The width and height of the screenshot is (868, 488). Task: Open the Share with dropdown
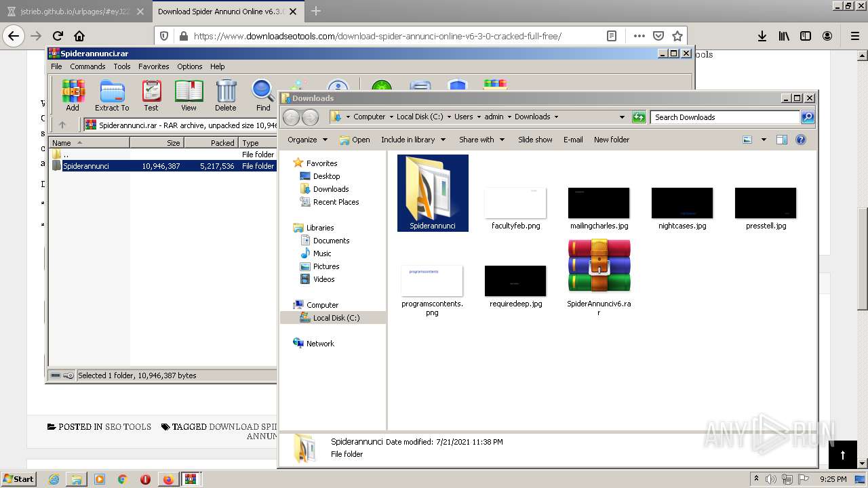coord(481,140)
